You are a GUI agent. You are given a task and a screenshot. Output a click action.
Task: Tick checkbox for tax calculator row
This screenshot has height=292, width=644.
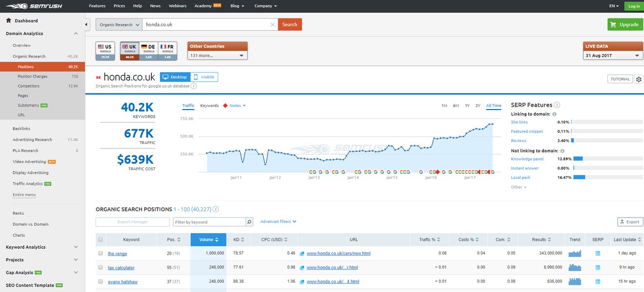[100, 268]
